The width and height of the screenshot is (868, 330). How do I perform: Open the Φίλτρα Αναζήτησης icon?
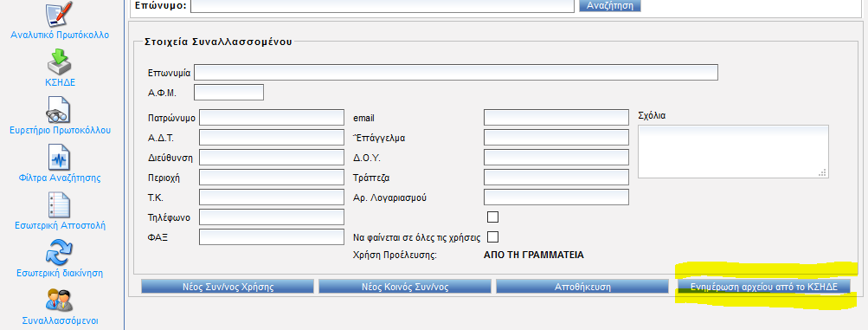pos(59,158)
